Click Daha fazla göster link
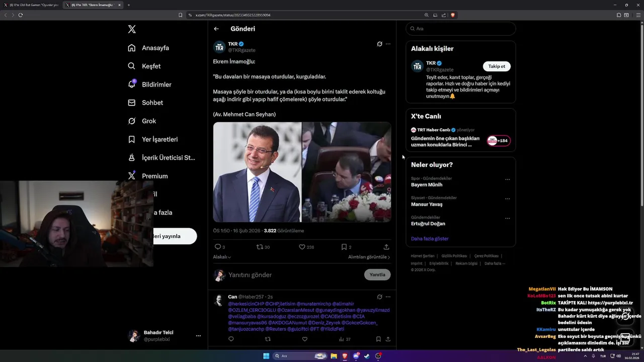The width and height of the screenshot is (644, 362). click(430, 239)
